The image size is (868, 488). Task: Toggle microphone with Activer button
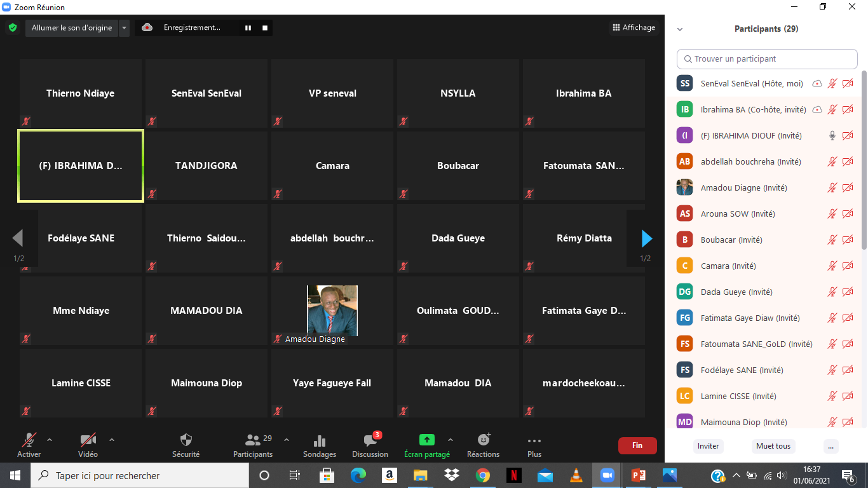point(29,444)
